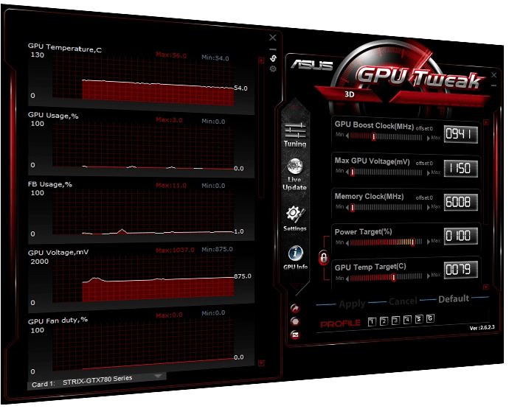Viewport: 509px width, 420px height.
Task: Decrease Max GPU Voltage with Min arrow
Action: tap(347, 172)
